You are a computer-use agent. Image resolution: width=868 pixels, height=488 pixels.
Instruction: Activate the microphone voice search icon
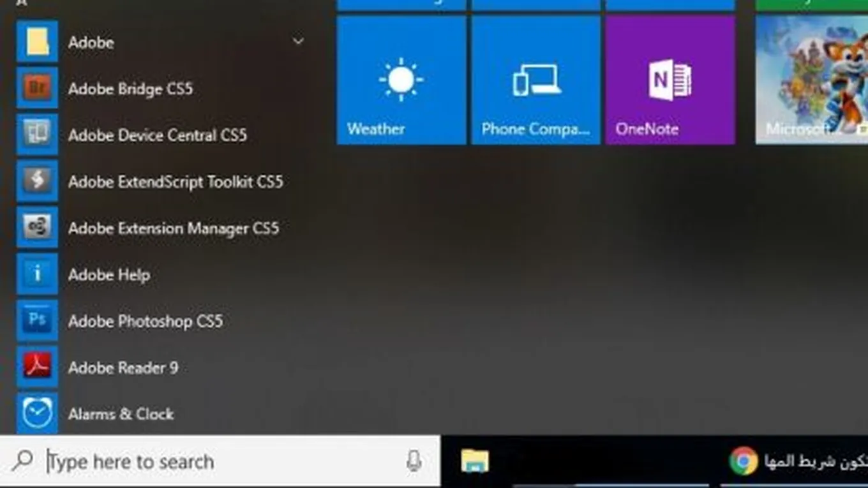click(x=414, y=461)
